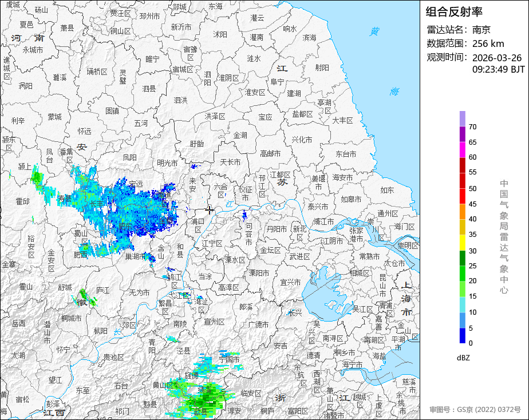Click the '江宁区' map label
Screen dimensions: 529x420
212,243
